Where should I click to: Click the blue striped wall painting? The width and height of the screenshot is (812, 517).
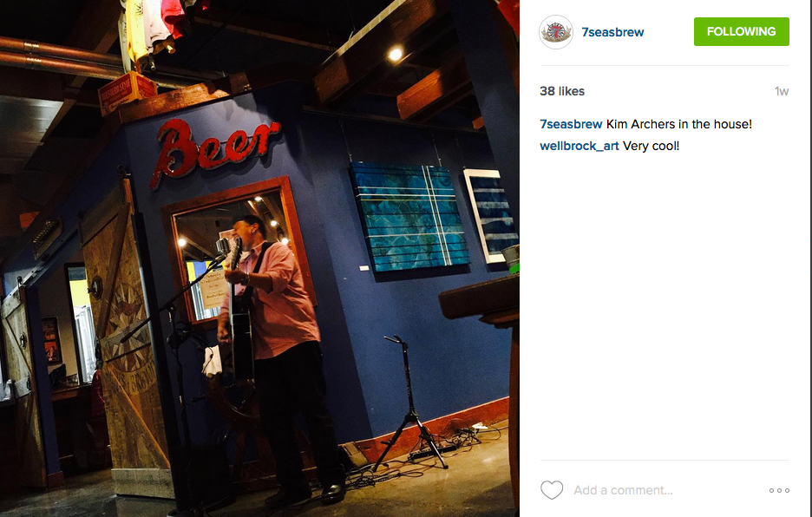409,217
